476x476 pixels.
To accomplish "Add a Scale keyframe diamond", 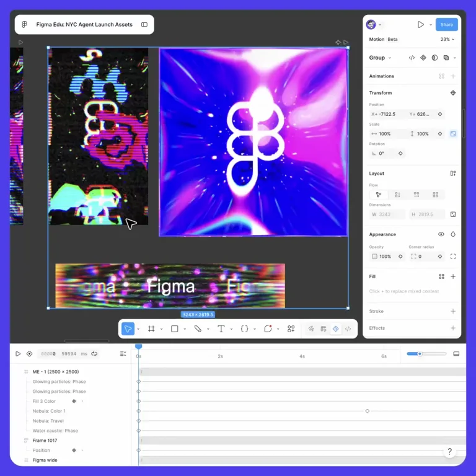I will tap(440, 134).
